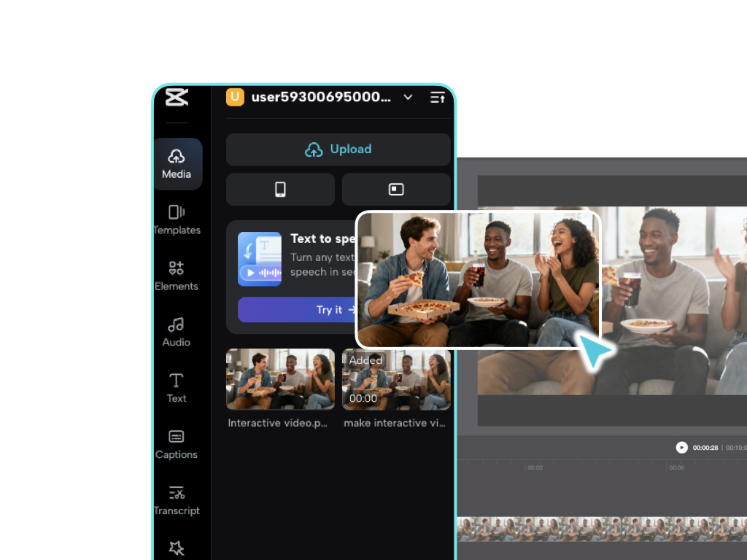Open the Transcript panel
This screenshot has width=747, height=560.
click(x=176, y=499)
